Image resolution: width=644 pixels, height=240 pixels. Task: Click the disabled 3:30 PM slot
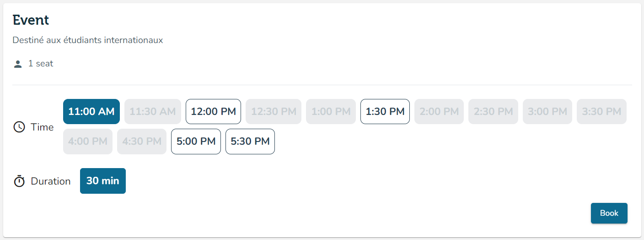pos(601,111)
